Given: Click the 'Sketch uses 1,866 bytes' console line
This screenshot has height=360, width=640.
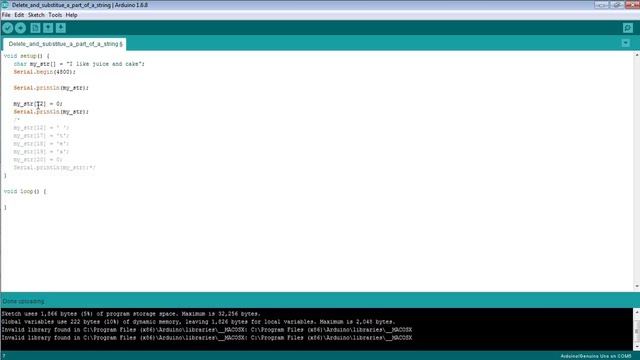Looking at the screenshot, I should click(x=131, y=314).
